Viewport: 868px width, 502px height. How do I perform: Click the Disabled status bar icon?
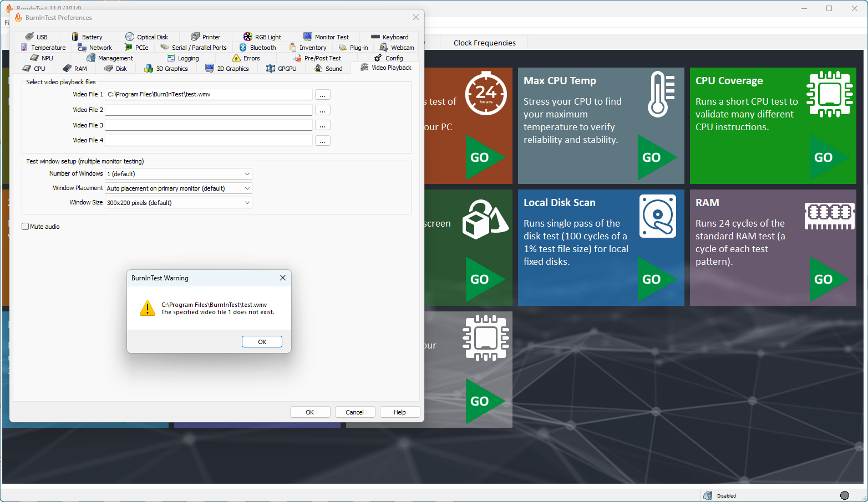click(708, 495)
